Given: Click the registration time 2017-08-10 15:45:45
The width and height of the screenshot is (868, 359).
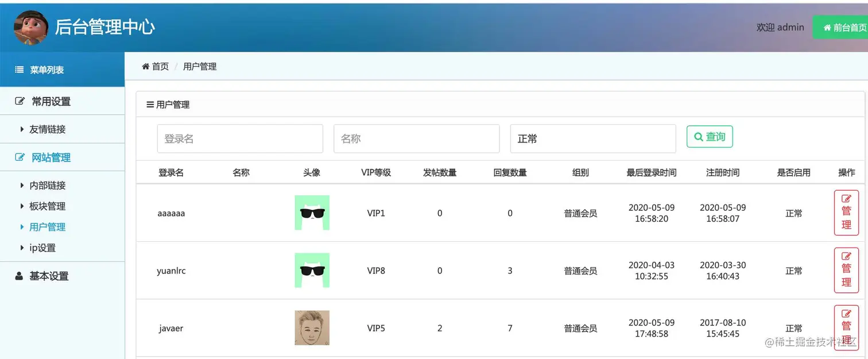Looking at the screenshot, I should 723,328.
